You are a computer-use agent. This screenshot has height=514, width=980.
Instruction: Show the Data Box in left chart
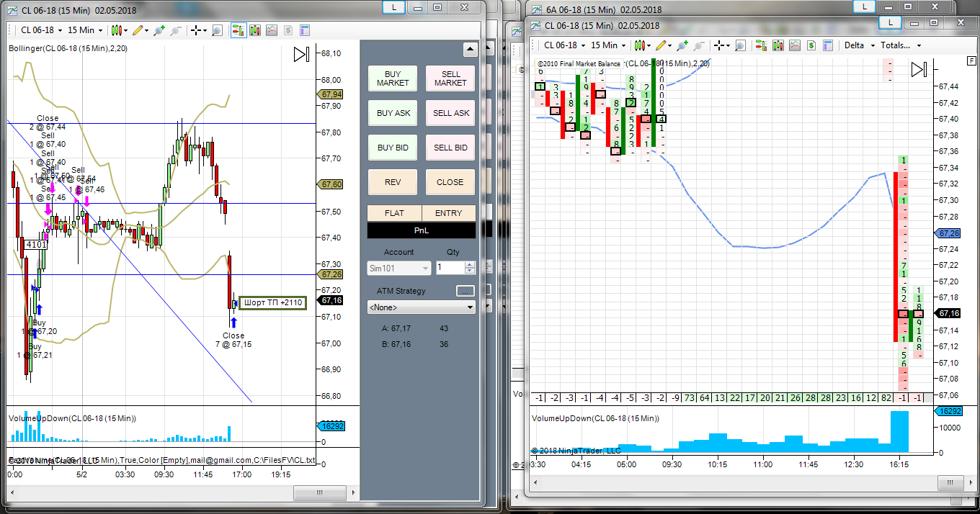pos(305,30)
